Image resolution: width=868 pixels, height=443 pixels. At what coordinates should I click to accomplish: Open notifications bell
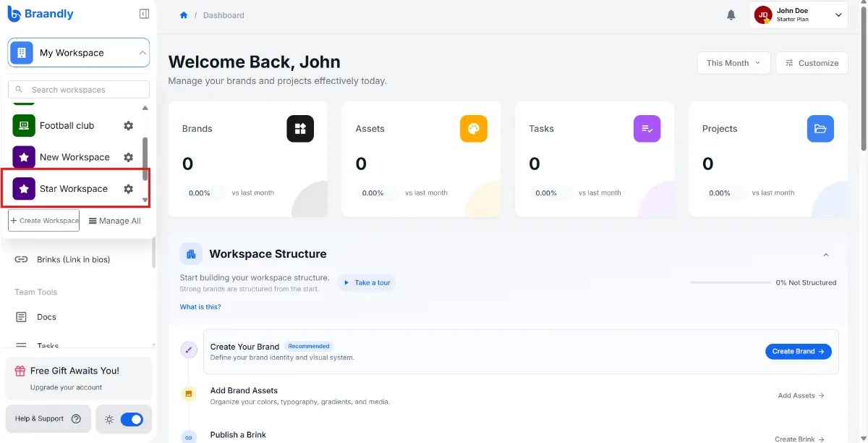(x=731, y=14)
